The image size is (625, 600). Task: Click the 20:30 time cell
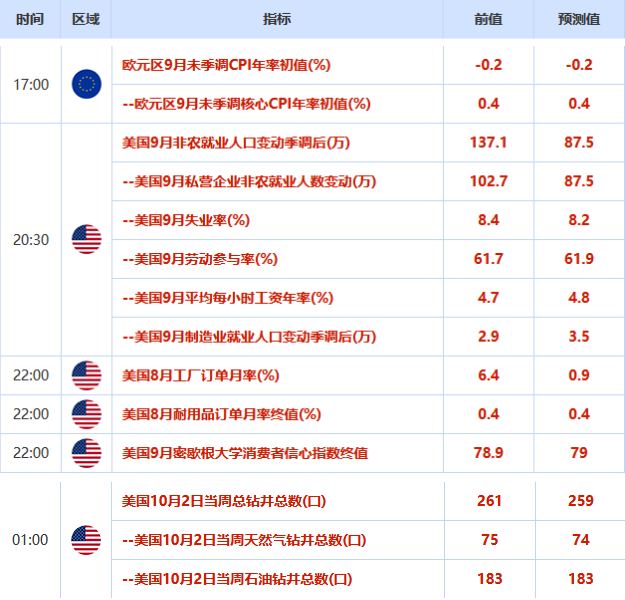(x=31, y=240)
